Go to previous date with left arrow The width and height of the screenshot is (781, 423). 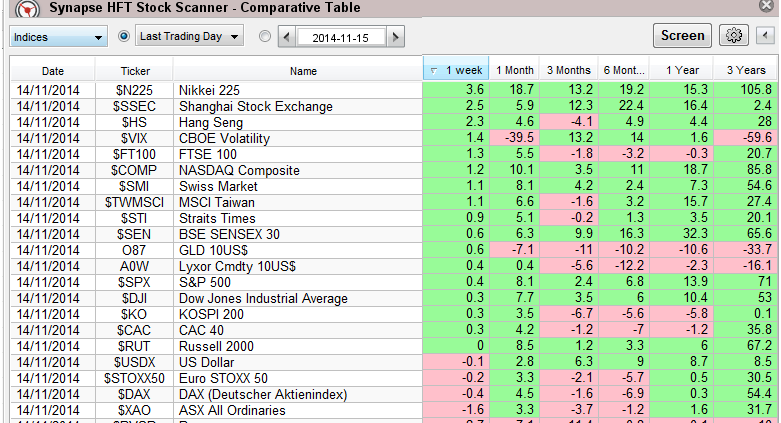286,37
